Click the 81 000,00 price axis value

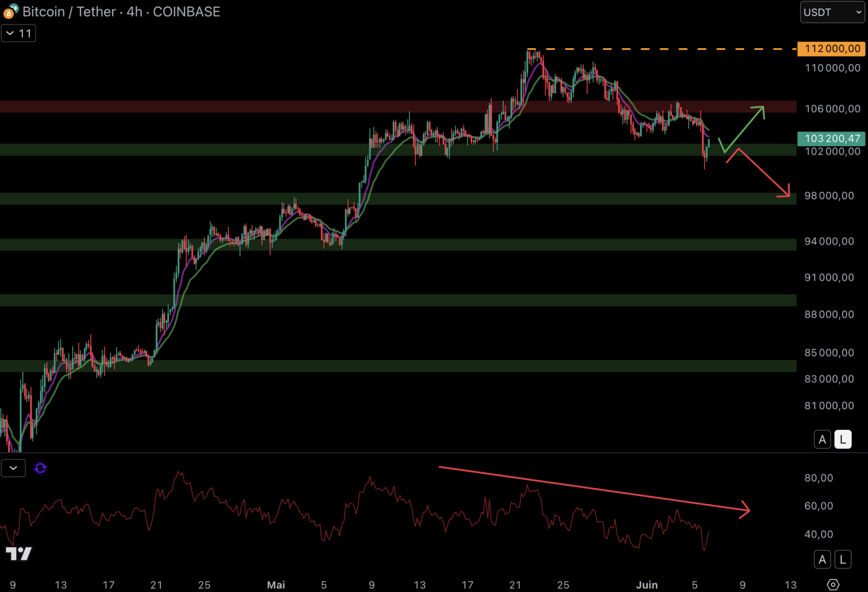[x=829, y=406]
